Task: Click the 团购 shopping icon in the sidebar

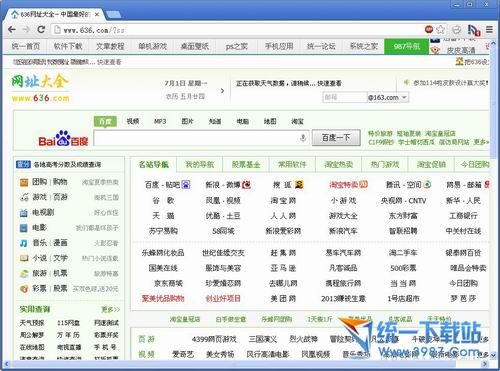Action: coord(24,182)
